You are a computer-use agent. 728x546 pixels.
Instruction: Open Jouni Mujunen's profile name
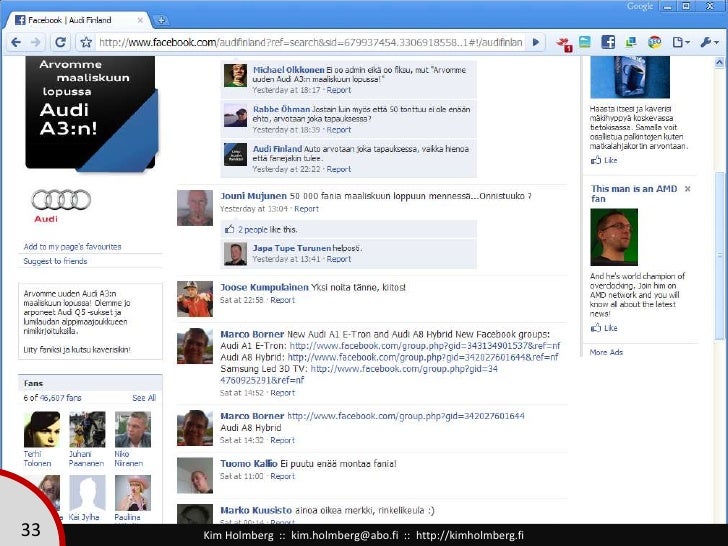tap(253, 196)
